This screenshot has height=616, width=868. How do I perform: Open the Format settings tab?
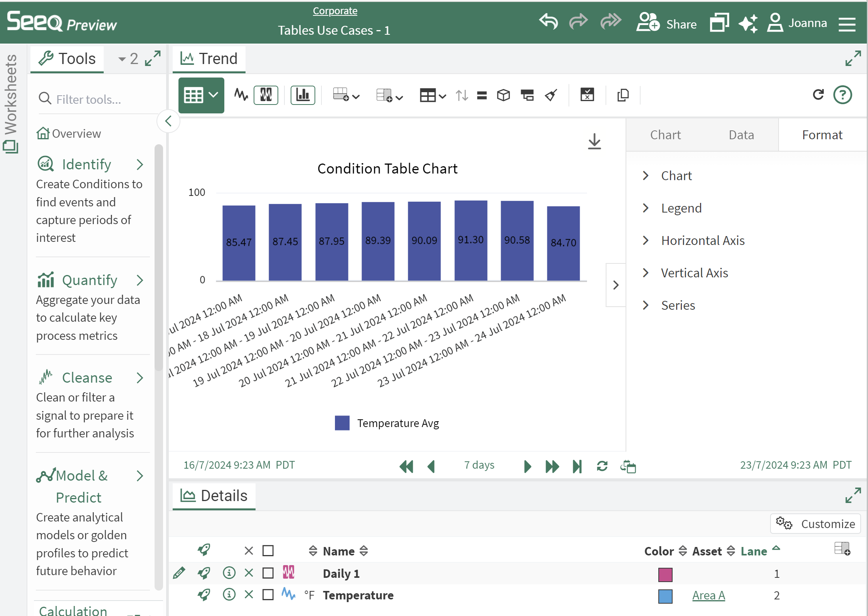[822, 135]
